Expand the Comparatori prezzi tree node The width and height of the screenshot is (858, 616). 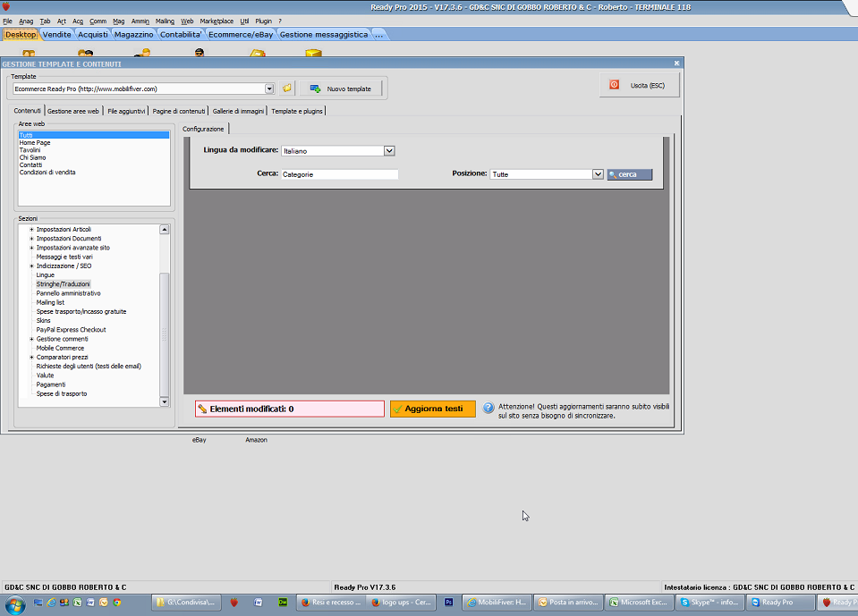pos(31,358)
